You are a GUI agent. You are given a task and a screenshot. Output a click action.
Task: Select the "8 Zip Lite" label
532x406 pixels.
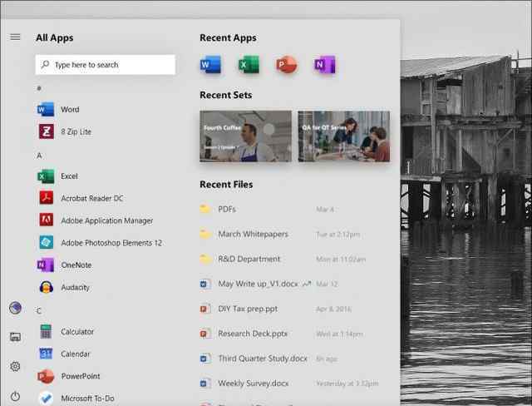pos(76,131)
